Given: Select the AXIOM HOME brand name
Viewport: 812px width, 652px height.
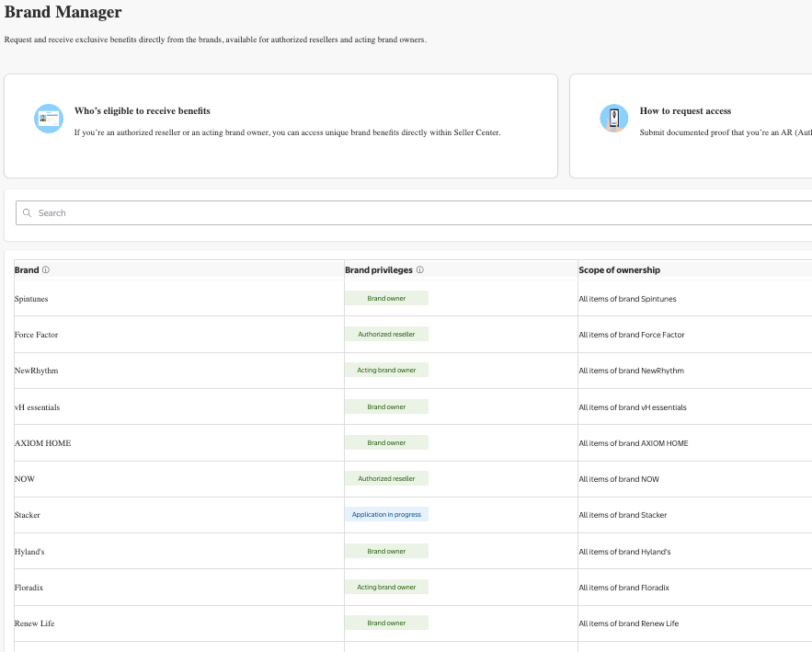Looking at the screenshot, I should tap(43, 442).
